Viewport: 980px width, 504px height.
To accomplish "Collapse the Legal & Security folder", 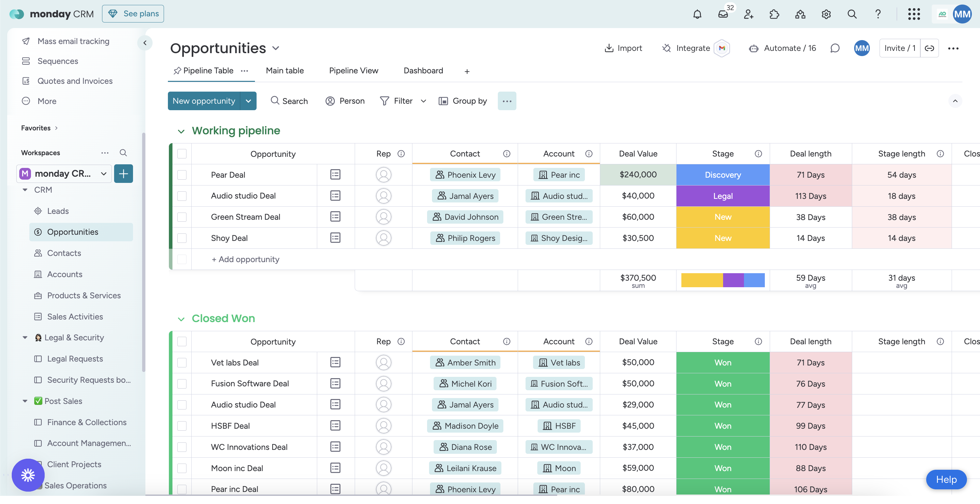I will (25, 337).
